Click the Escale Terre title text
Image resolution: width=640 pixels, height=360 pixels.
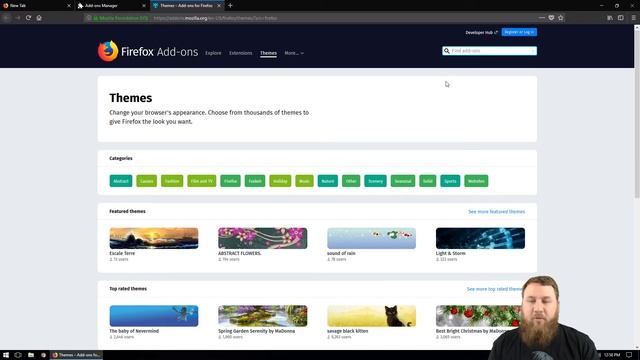point(122,253)
